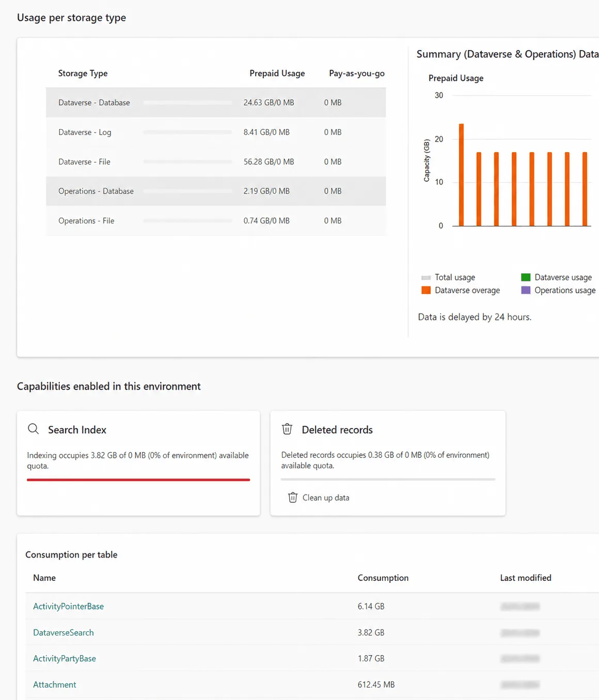Toggle the Dataverse overage legend swatch
This screenshot has width=599, height=700.
[426, 290]
